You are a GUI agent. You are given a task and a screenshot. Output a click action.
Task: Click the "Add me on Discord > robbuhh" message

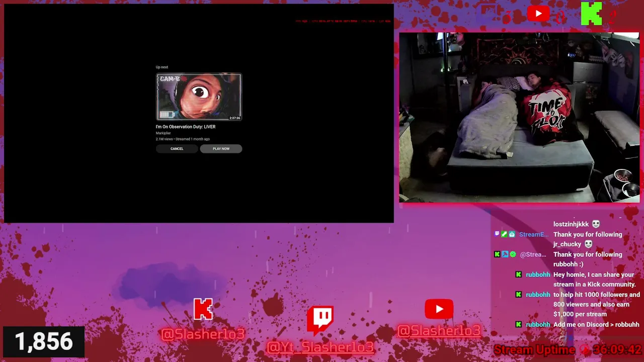(596, 325)
